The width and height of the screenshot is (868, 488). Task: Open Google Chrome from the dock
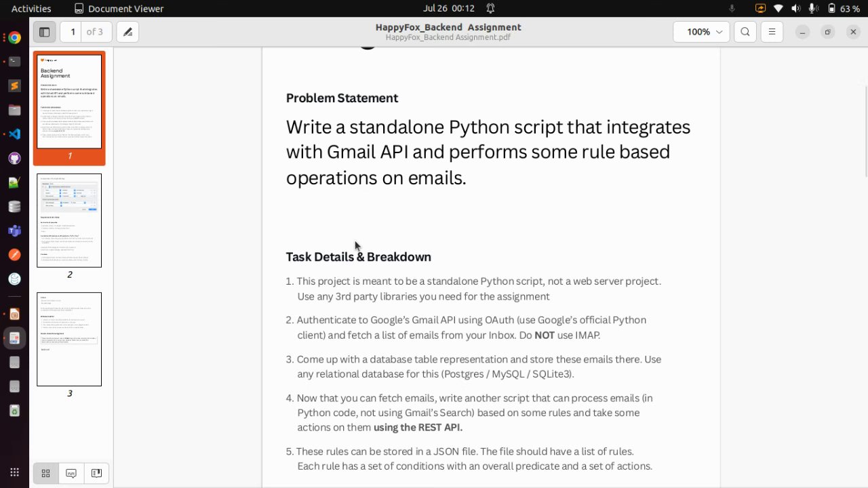click(x=14, y=38)
